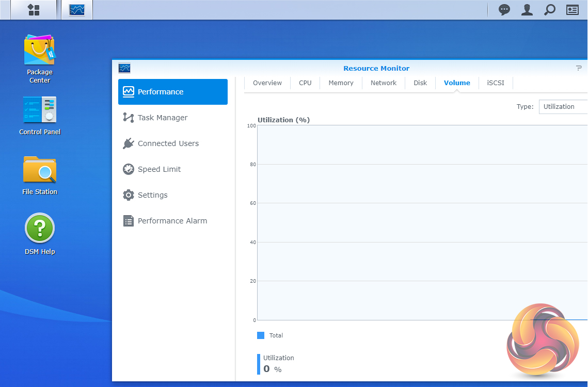Click the Type: label

pos(525,106)
